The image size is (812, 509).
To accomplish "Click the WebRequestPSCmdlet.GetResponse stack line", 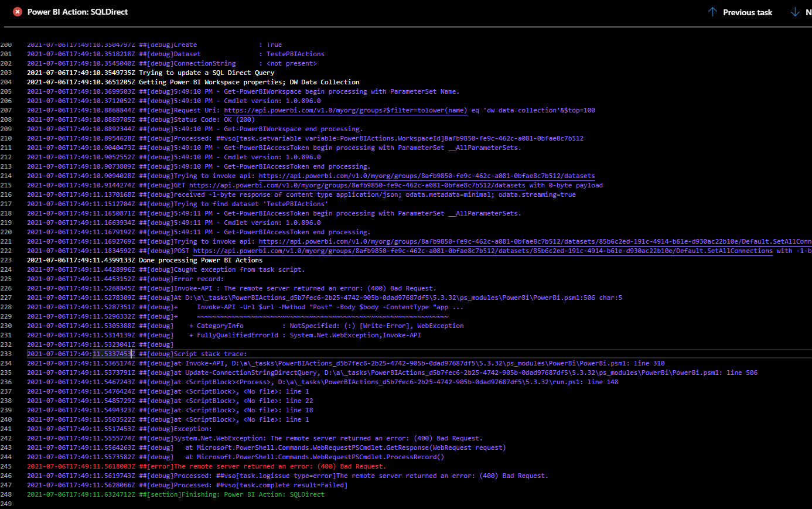I will [267, 447].
